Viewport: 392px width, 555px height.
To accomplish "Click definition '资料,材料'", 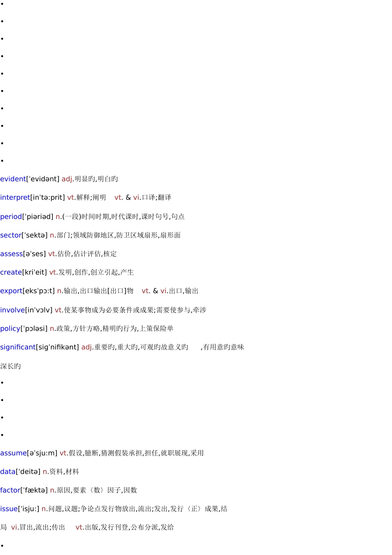I will pyautogui.click(x=64, y=472).
